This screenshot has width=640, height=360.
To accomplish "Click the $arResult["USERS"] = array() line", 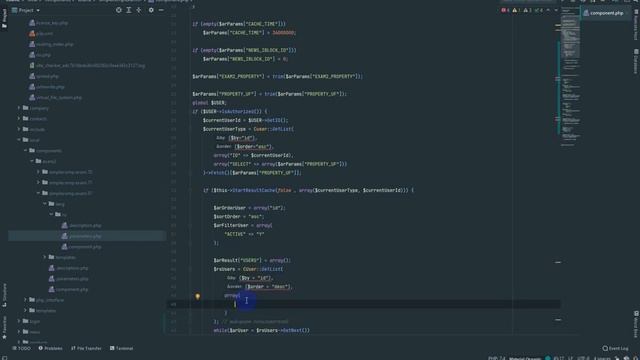I will click(x=252, y=260).
